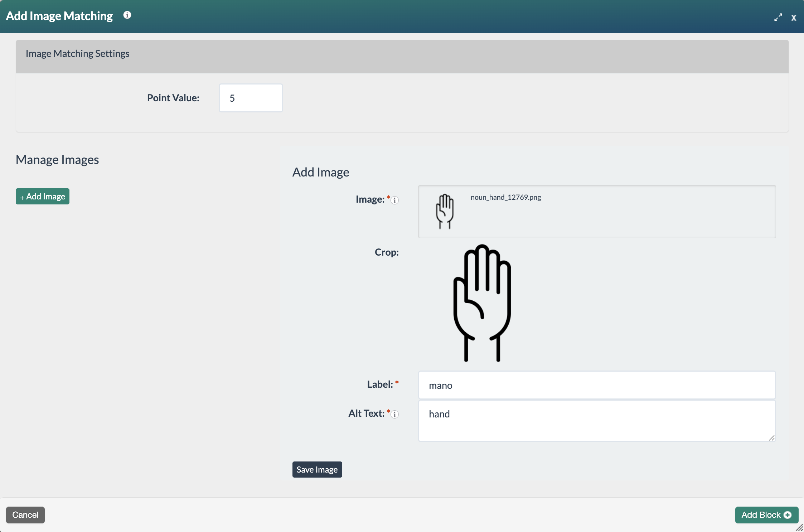This screenshot has width=804, height=532.
Task: Focus the Label field containing mano
Action: pos(597,385)
